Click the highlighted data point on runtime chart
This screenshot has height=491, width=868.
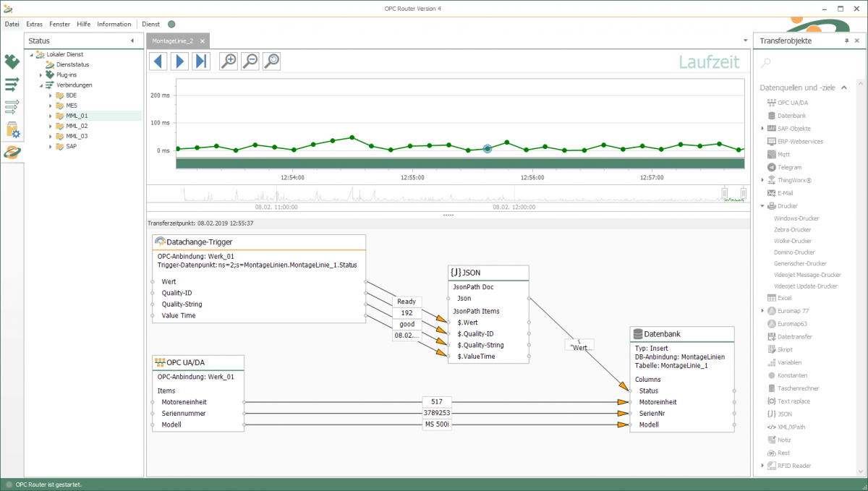[x=488, y=148]
